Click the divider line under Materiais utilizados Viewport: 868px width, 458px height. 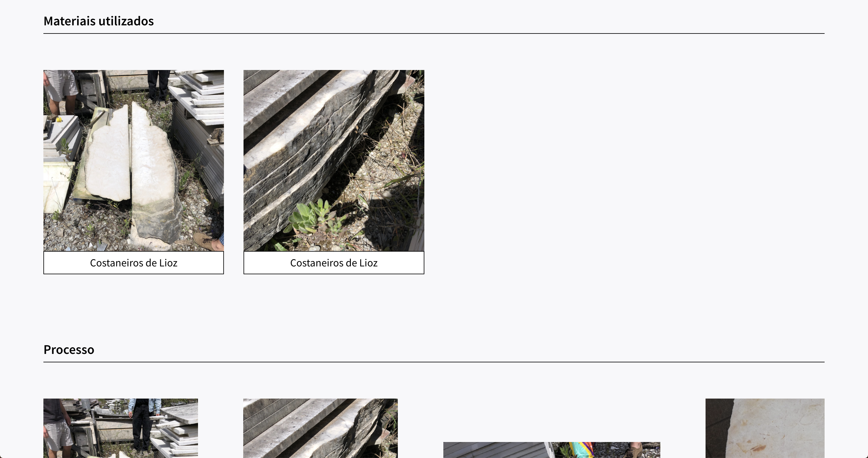point(434,33)
